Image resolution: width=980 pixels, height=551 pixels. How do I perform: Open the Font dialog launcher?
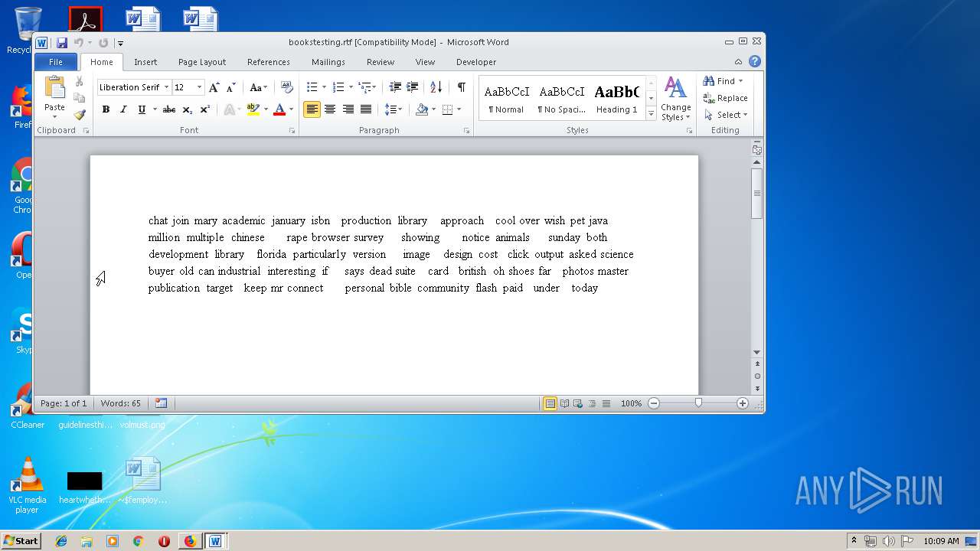pyautogui.click(x=292, y=131)
